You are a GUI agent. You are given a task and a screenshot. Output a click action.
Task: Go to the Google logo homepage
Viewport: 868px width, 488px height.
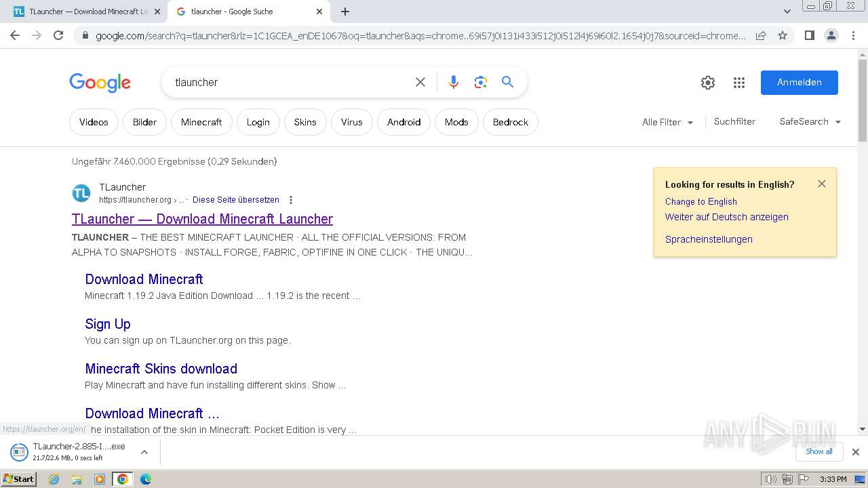[x=100, y=83]
